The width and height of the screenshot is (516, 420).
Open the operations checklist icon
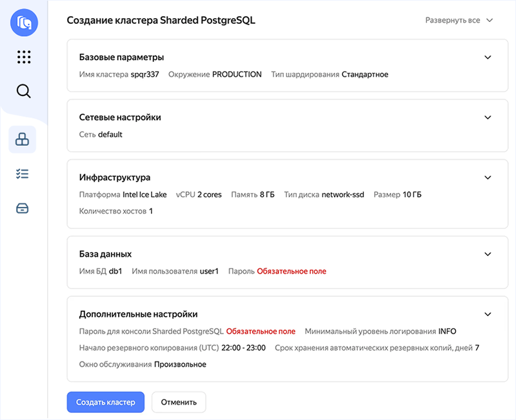23,173
